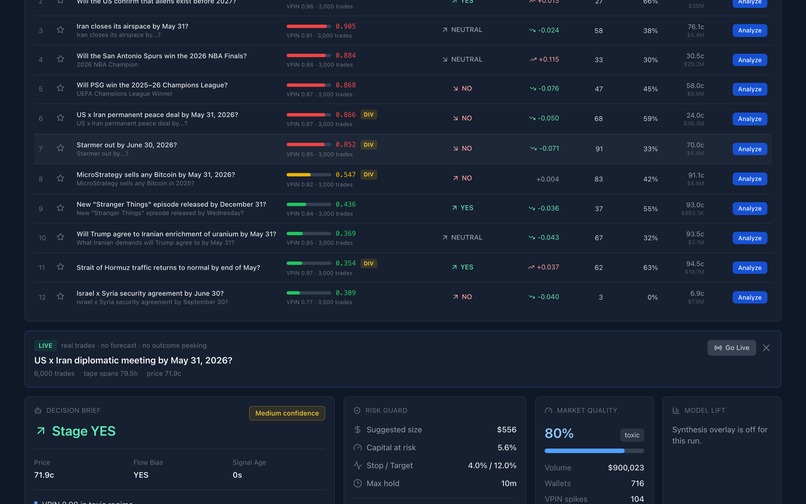Click the 71.9c Price in Decision Brief
The image size is (806, 504).
(x=44, y=475)
